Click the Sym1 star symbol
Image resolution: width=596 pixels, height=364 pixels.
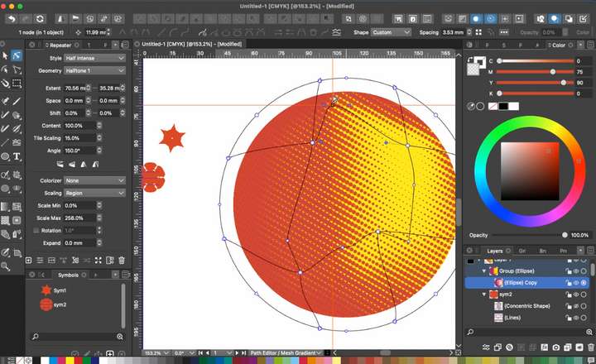pos(46,290)
